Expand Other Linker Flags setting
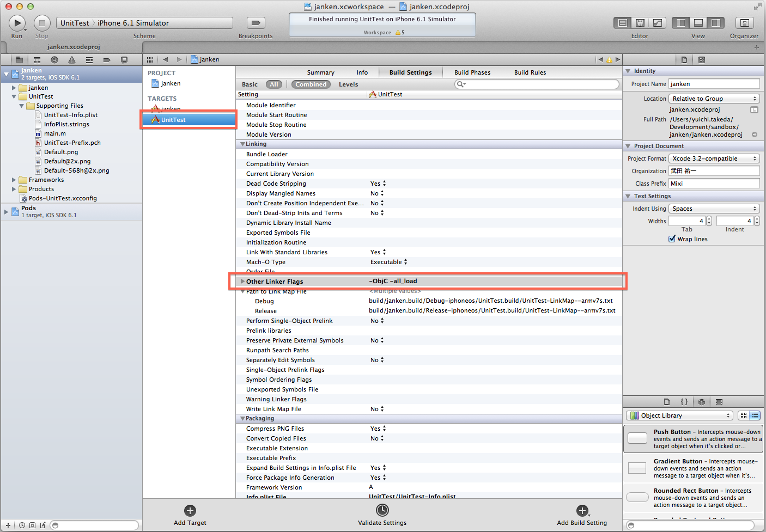The image size is (766, 532). tap(242, 282)
